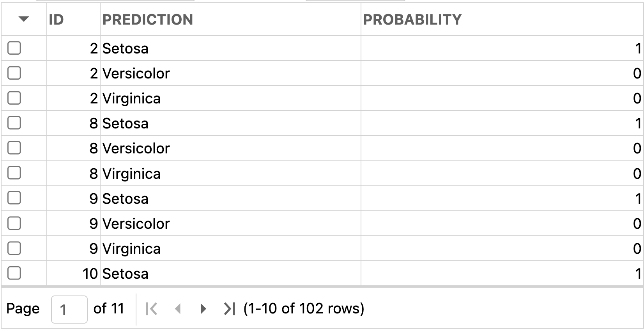The width and height of the screenshot is (644, 331).
Task: Click the page number input field
Action: point(69,310)
